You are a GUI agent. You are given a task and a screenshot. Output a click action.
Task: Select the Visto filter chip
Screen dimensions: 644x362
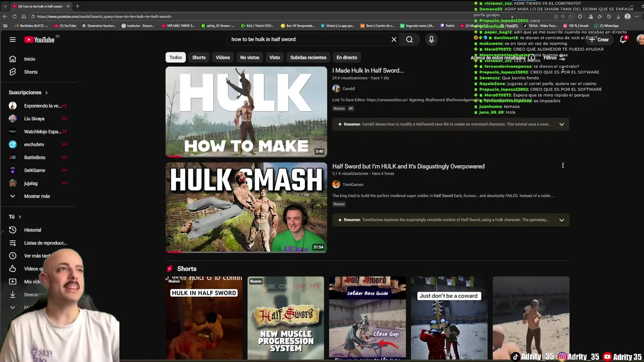275,57
